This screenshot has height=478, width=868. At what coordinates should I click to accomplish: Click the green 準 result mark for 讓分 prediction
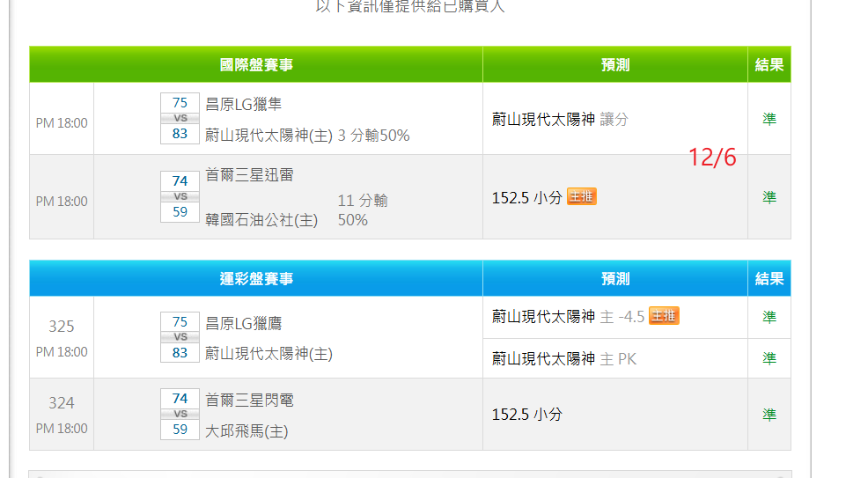click(769, 119)
